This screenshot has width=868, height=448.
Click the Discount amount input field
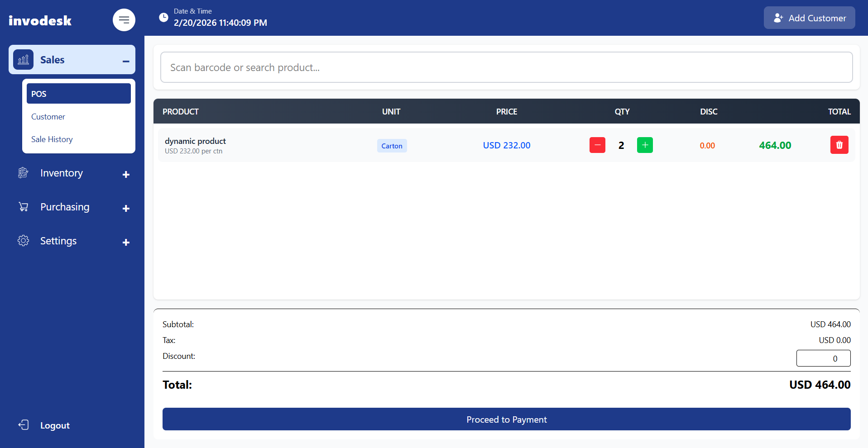(823, 358)
